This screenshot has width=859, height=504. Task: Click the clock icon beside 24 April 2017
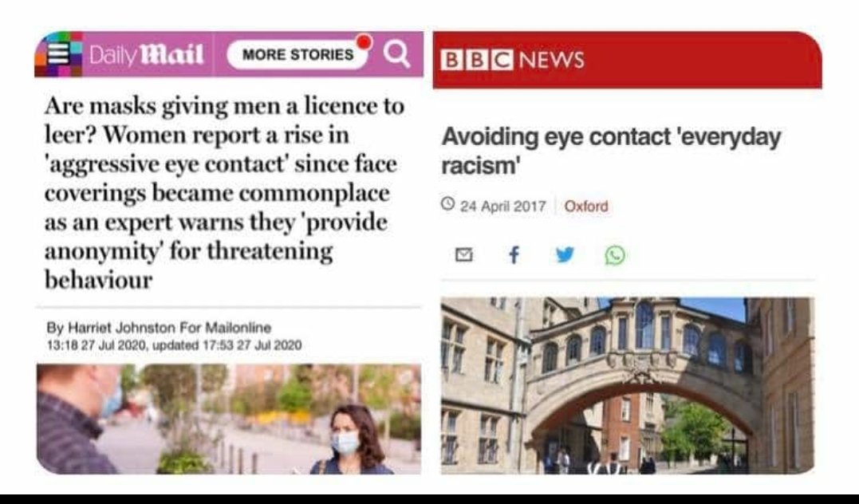tap(447, 204)
